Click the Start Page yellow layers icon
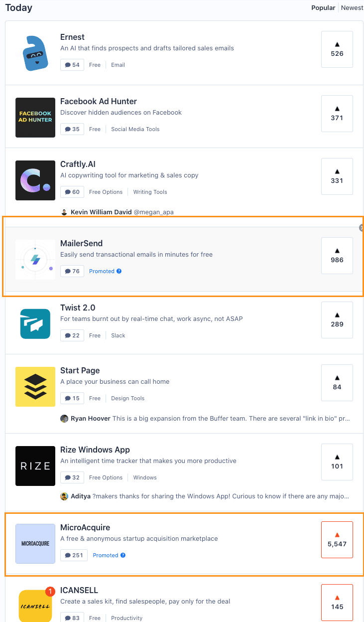 click(35, 387)
